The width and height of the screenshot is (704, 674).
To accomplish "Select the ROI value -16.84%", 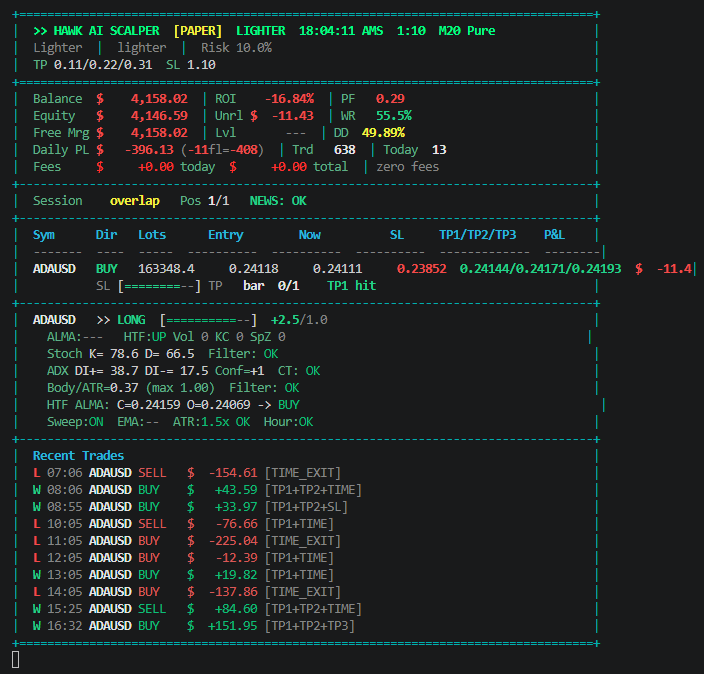I will pos(289,99).
